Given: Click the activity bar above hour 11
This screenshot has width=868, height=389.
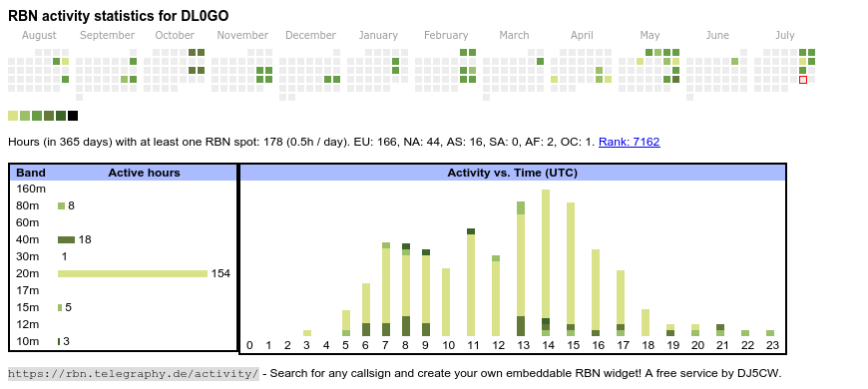Looking at the screenshot, I should (x=471, y=282).
